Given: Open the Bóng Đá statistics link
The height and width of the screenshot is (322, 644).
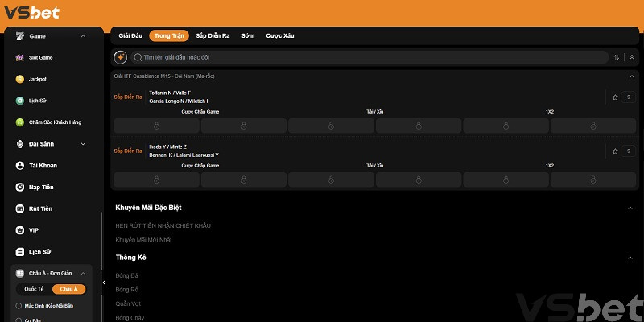Looking at the screenshot, I should [x=127, y=275].
